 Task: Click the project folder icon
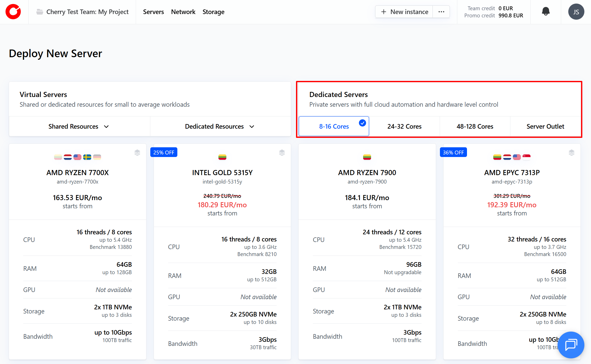coord(40,12)
